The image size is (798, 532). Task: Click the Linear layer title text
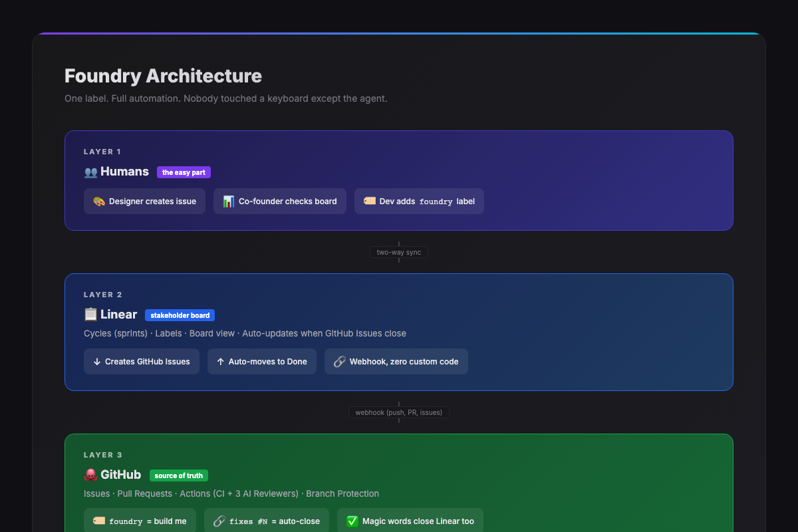[x=118, y=315]
